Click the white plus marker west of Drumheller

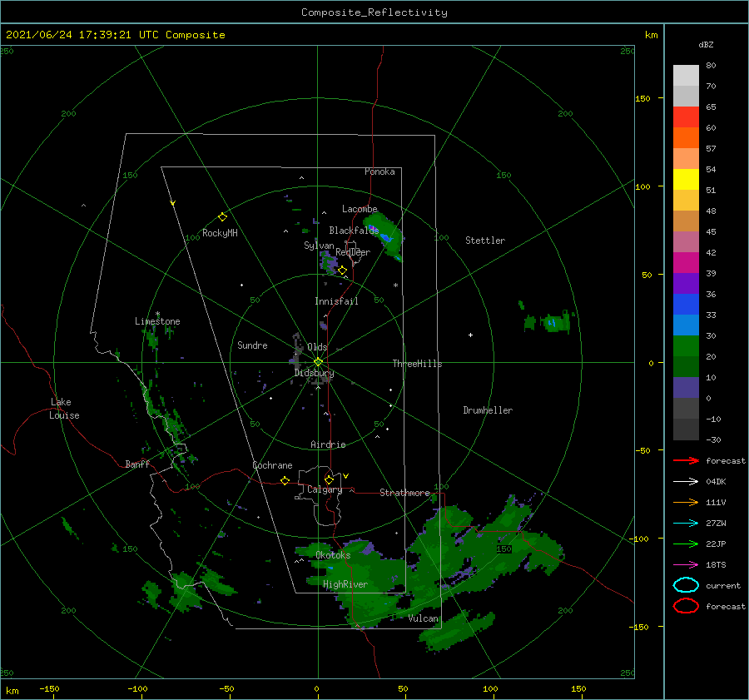click(x=470, y=335)
